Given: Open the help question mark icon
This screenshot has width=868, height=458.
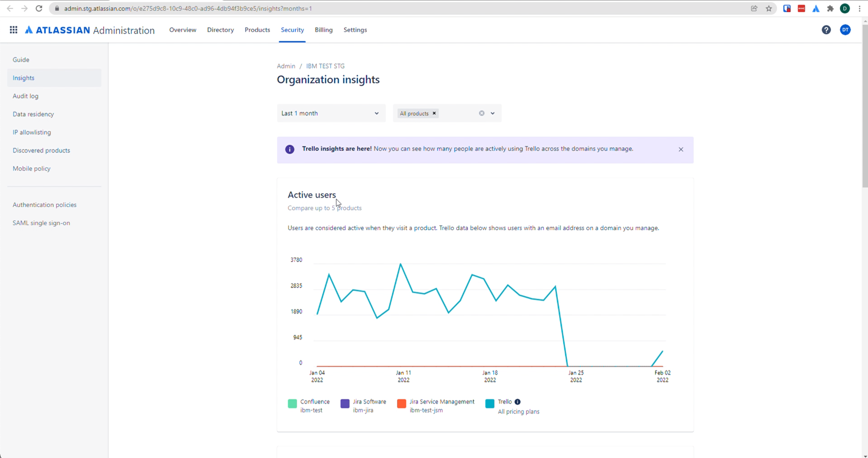Looking at the screenshot, I should [826, 30].
